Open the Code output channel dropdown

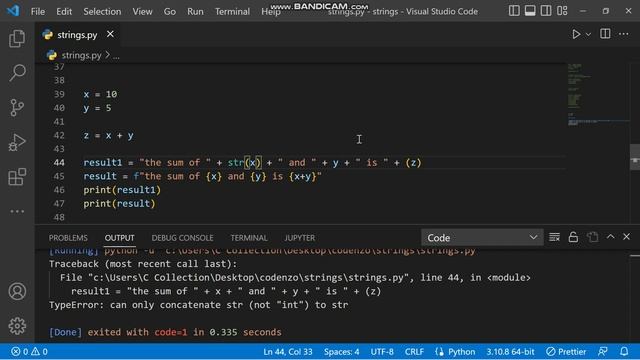(482, 238)
